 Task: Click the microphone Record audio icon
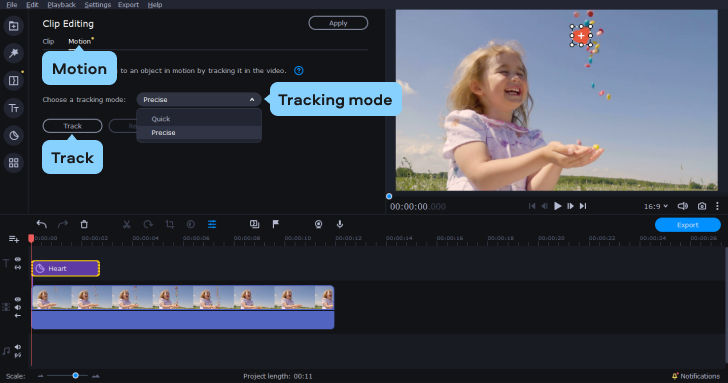(x=340, y=224)
